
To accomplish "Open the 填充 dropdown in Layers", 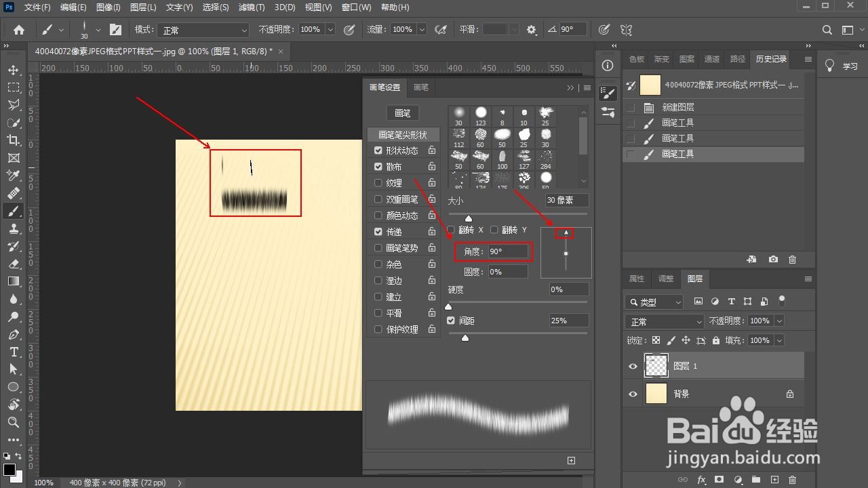I will (779, 340).
